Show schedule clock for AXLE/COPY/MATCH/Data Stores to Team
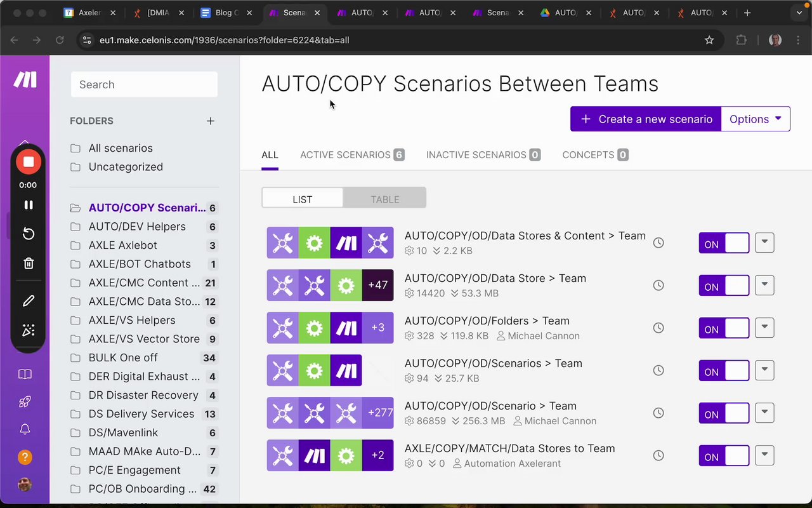Screen dimensions: 812x508 pos(658,455)
